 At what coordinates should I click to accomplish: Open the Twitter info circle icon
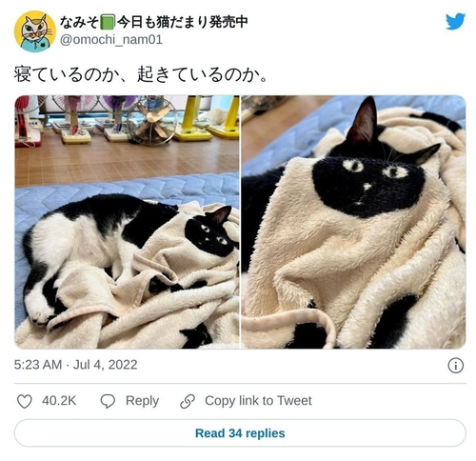pyautogui.click(x=456, y=366)
